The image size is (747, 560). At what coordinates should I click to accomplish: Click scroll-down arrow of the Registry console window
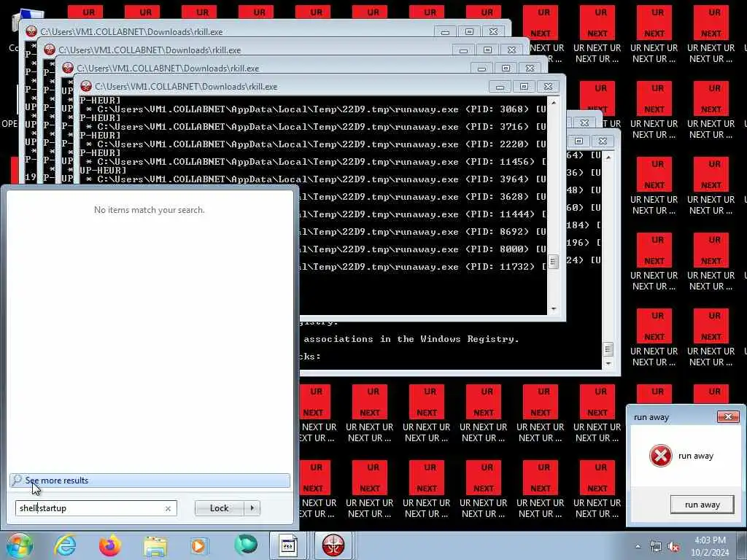point(608,363)
